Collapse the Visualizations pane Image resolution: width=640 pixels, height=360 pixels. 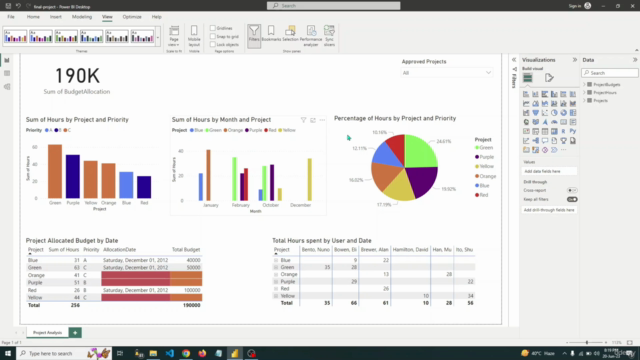575,60
